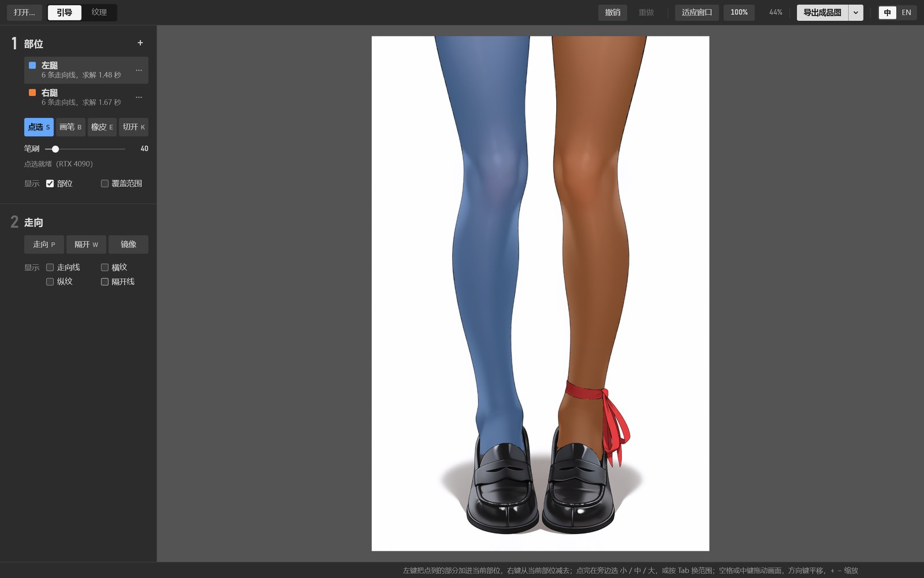Switch interface language to EN
Screen dimensions: 924x578
tap(907, 12)
